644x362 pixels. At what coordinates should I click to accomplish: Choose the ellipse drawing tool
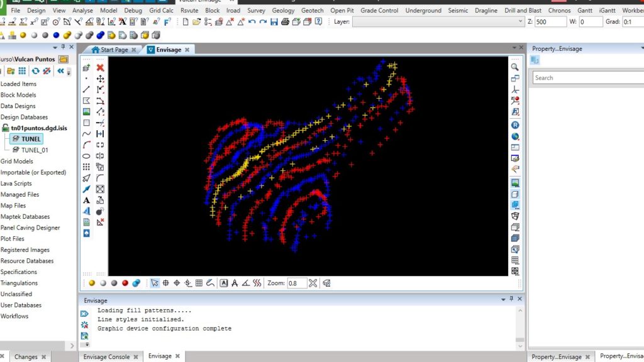click(x=86, y=156)
